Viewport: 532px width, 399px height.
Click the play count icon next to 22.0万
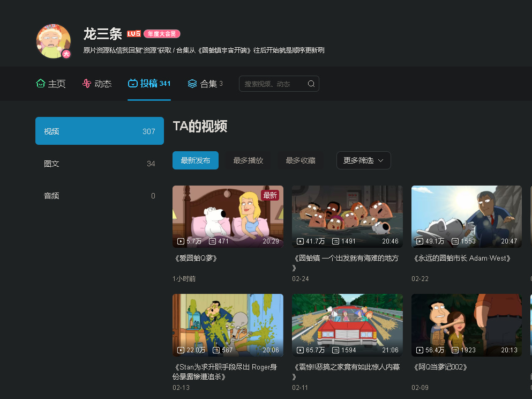tap(181, 350)
